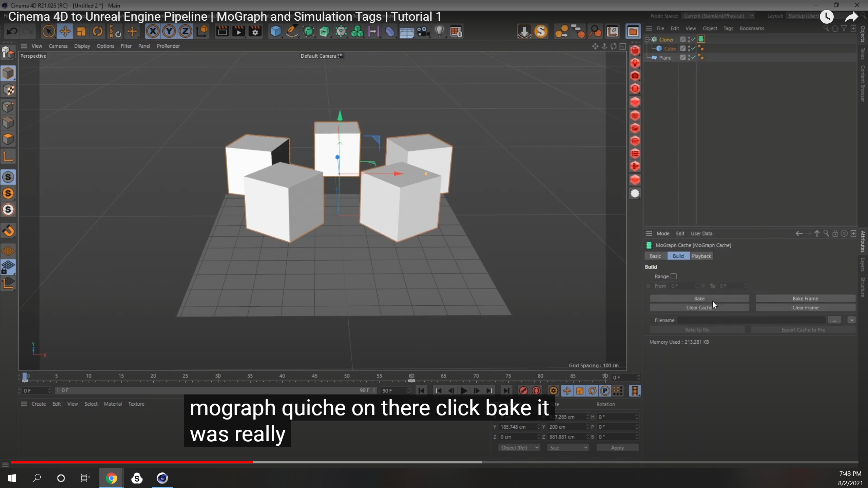The width and height of the screenshot is (868, 488).
Task: Open the Render Settings icon
Action: point(255,31)
